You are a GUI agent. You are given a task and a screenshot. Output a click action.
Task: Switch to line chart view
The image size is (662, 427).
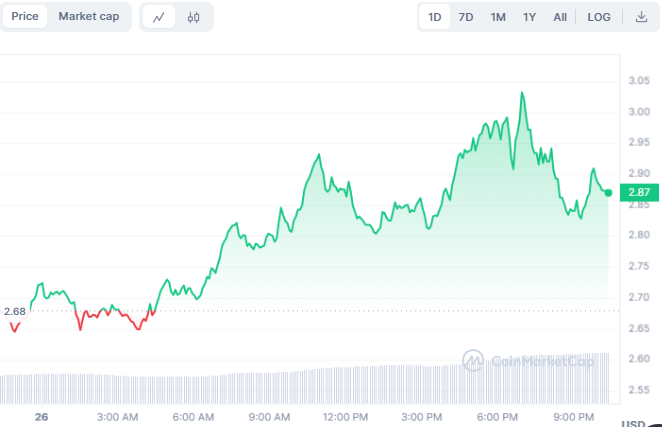pyautogui.click(x=159, y=17)
